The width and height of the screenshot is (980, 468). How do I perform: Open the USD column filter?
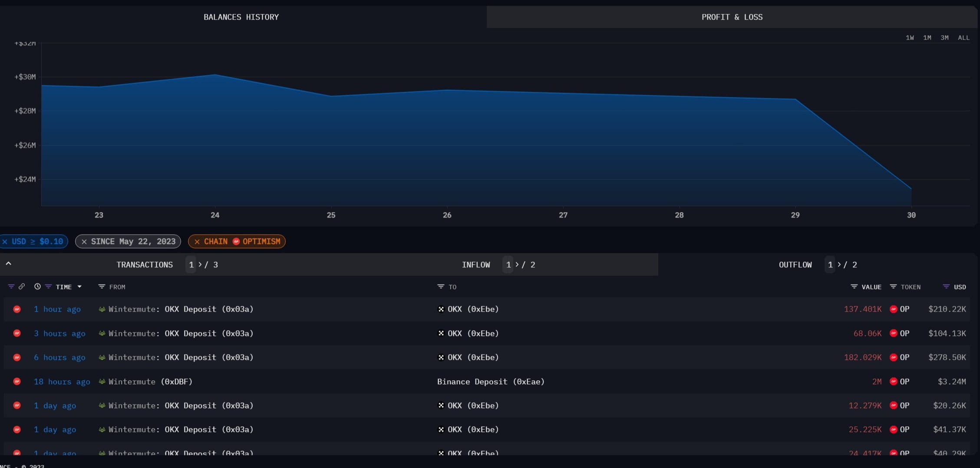946,287
